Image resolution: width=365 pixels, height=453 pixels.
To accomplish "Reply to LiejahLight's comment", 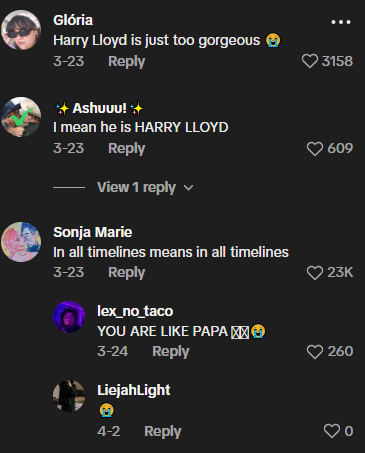I will point(163,432).
